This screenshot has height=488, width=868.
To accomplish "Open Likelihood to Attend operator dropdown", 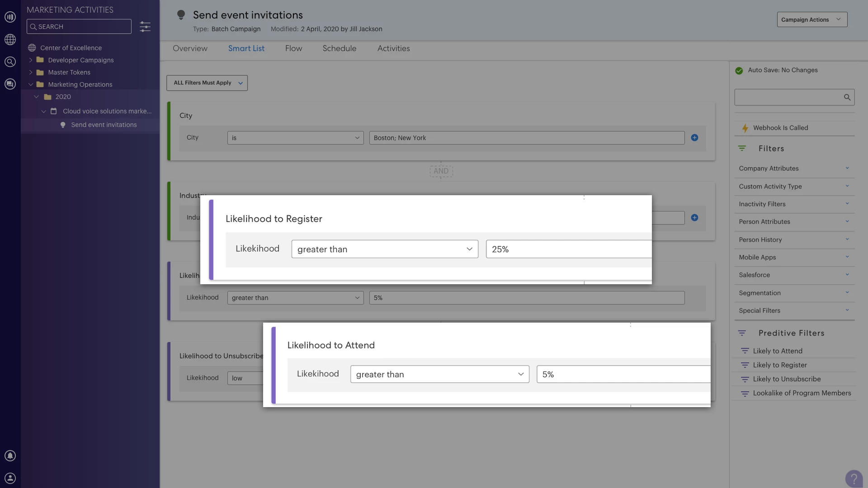I will point(439,375).
